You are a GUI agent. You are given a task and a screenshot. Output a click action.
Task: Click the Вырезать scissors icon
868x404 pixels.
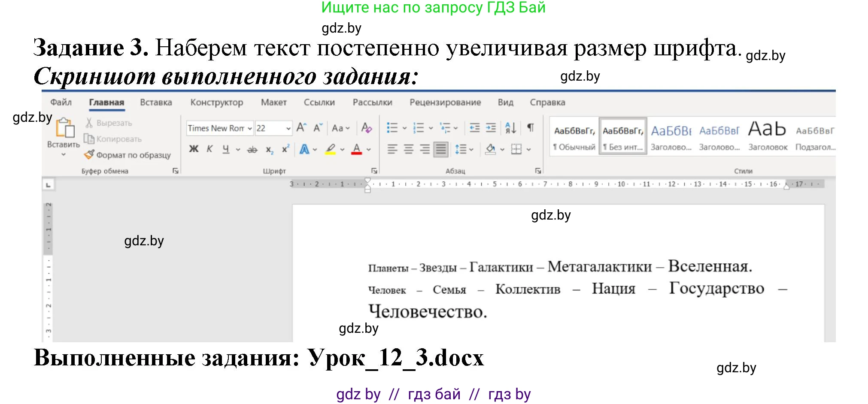pos(90,123)
